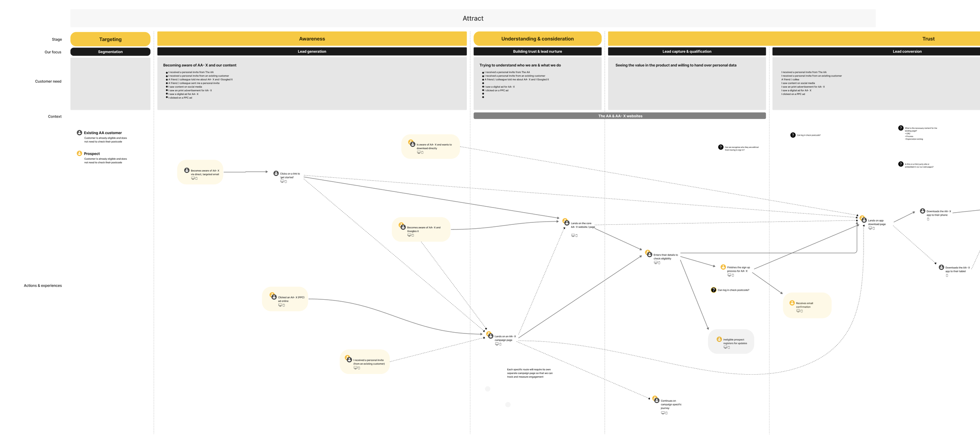Select 'Ineligible prospect registers for updates' card
This screenshot has width=980, height=437.
[x=731, y=342]
